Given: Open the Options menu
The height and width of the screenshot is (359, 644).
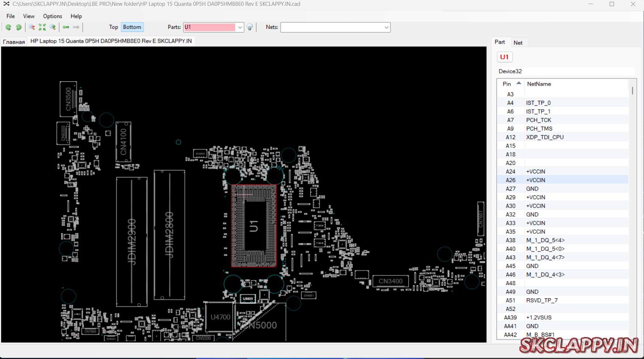Looking at the screenshot, I should (52, 16).
